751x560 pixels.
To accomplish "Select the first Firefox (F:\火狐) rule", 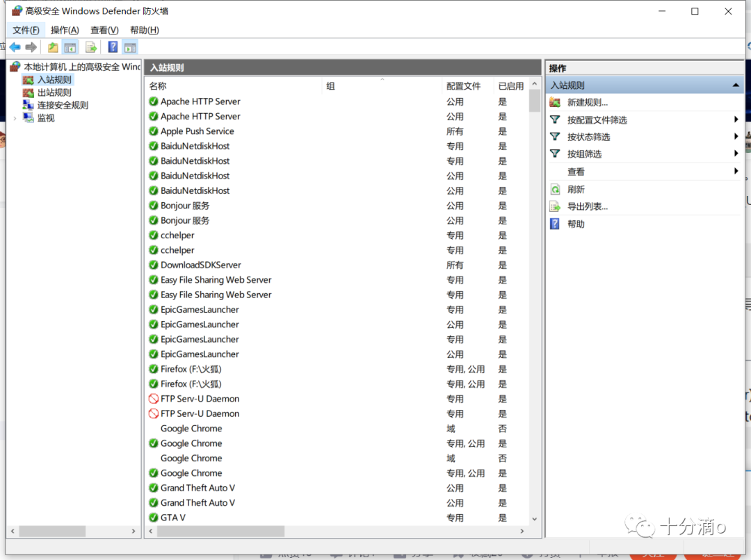I will coord(337,369).
